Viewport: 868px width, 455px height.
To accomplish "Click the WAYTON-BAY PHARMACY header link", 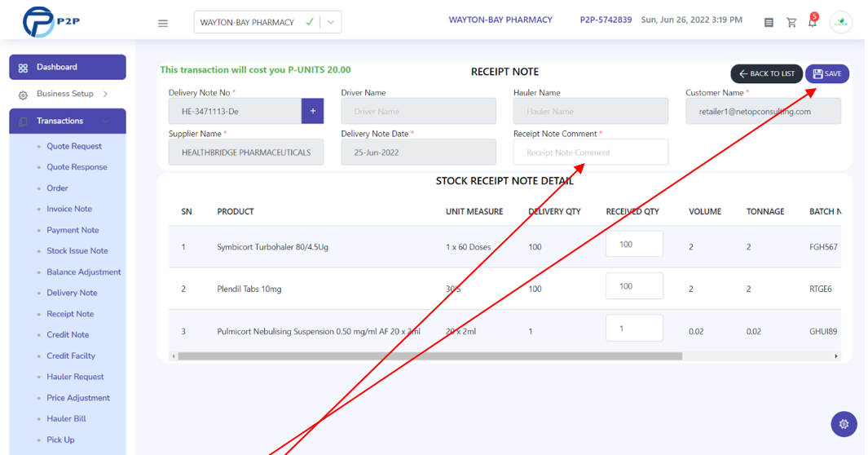I will pyautogui.click(x=500, y=20).
